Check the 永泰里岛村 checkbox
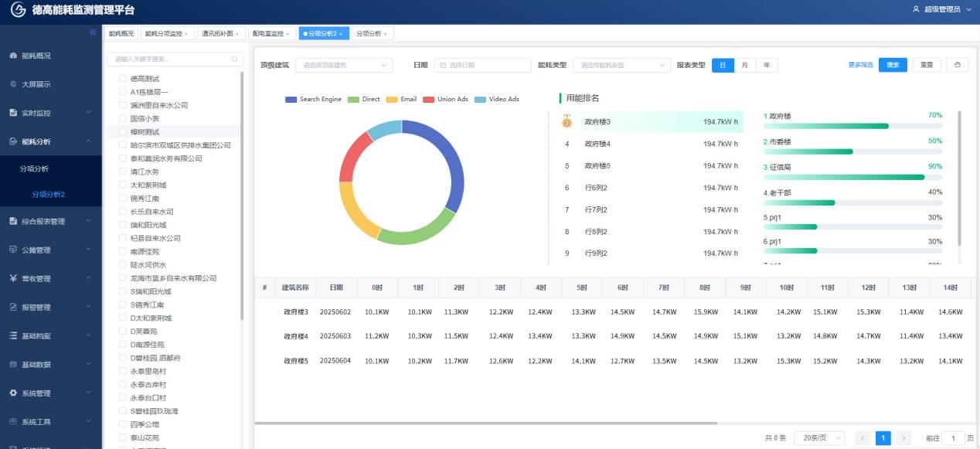The height and width of the screenshot is (449, 980). click(122, 371)
